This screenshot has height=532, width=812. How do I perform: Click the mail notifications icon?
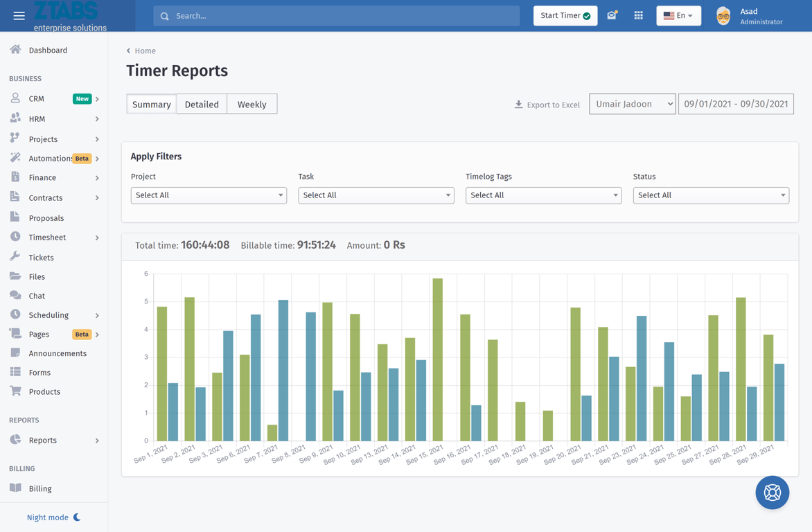[x=612, y=15]
